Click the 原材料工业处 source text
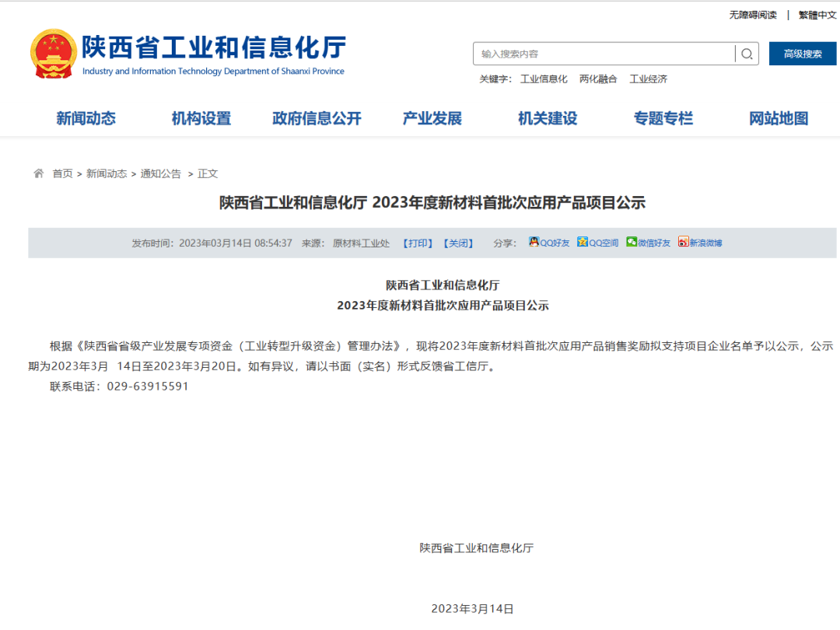 pos(361,243)
